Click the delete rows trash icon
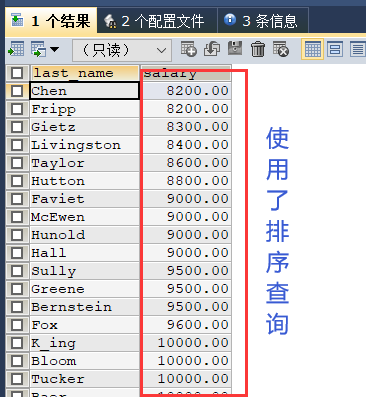The width and height of the screenshot is (366, 397). pyautogui.click(x=258, y=49)
